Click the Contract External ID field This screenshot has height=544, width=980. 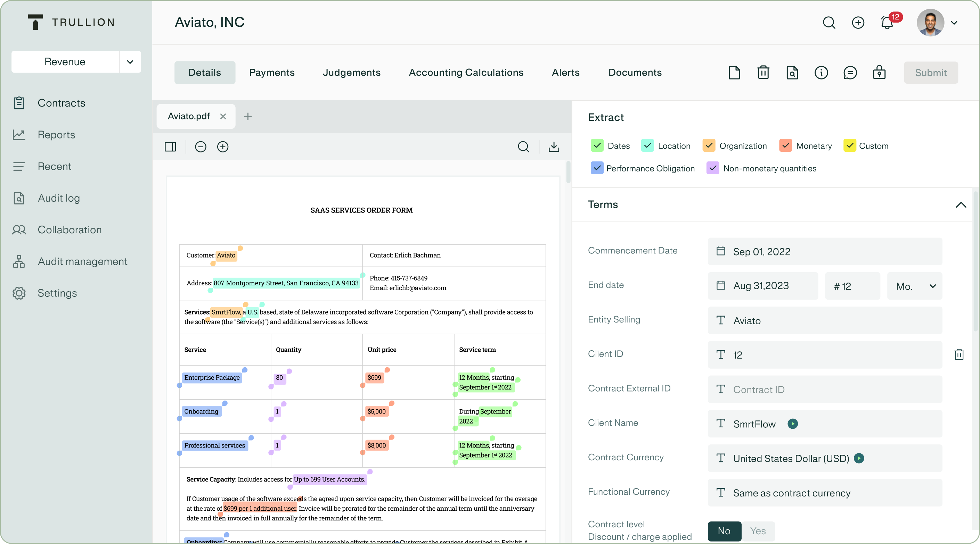click(x=824, y=389)
